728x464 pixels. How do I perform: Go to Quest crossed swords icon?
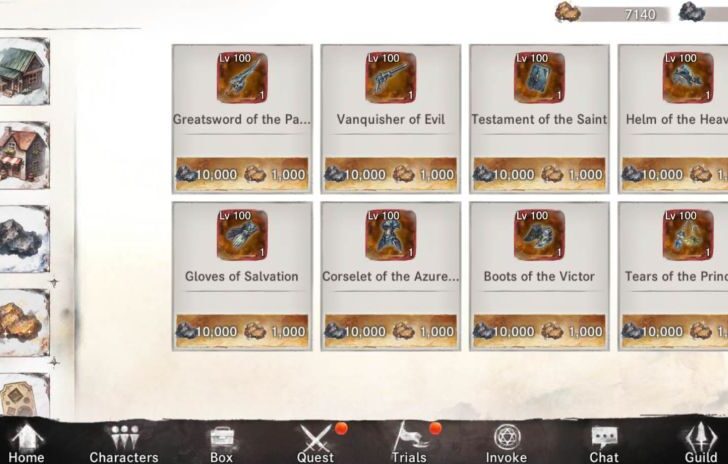(315, 444)
